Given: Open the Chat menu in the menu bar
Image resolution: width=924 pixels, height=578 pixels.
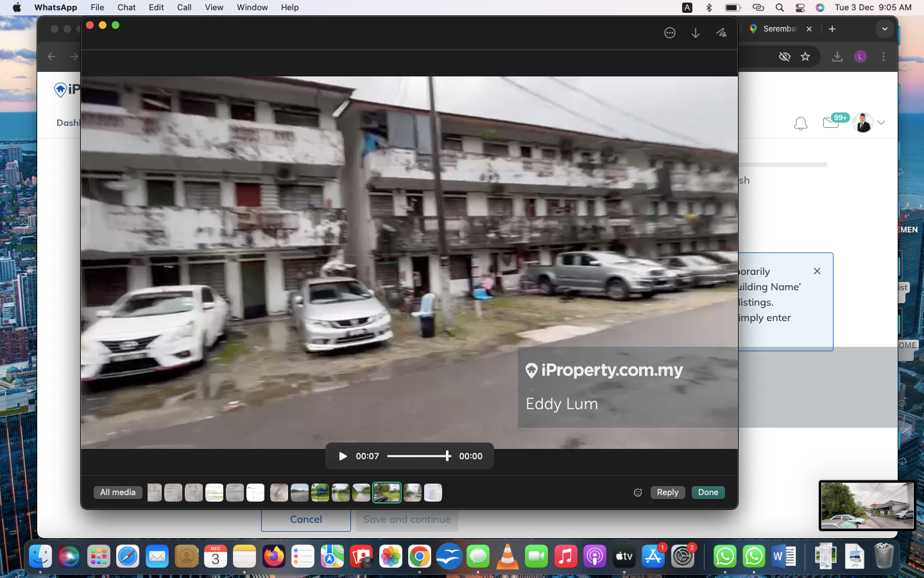Looking at the screenshot, I should [x=126, y=8].
